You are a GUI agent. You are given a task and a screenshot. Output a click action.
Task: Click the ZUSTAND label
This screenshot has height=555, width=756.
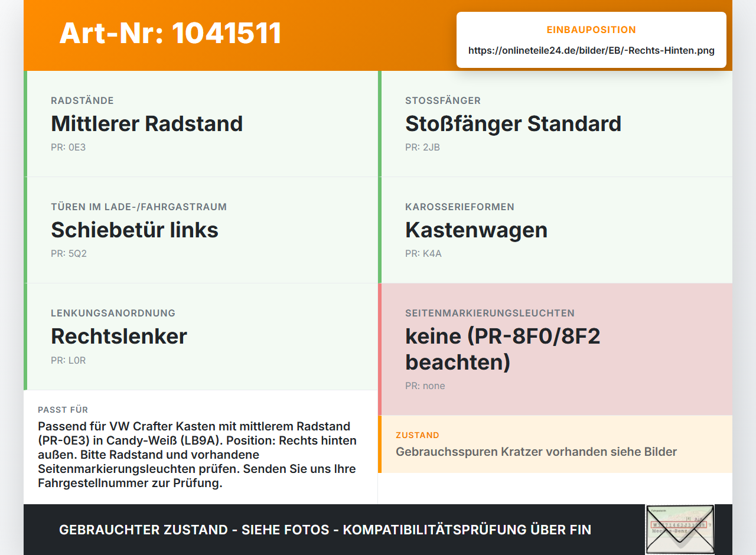(417, 435)
